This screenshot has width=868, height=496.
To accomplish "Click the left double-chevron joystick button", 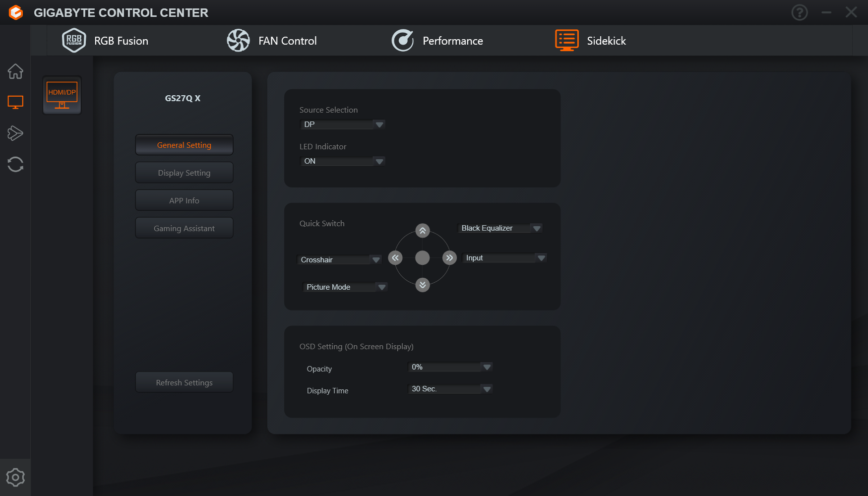I will click(395, 258).
